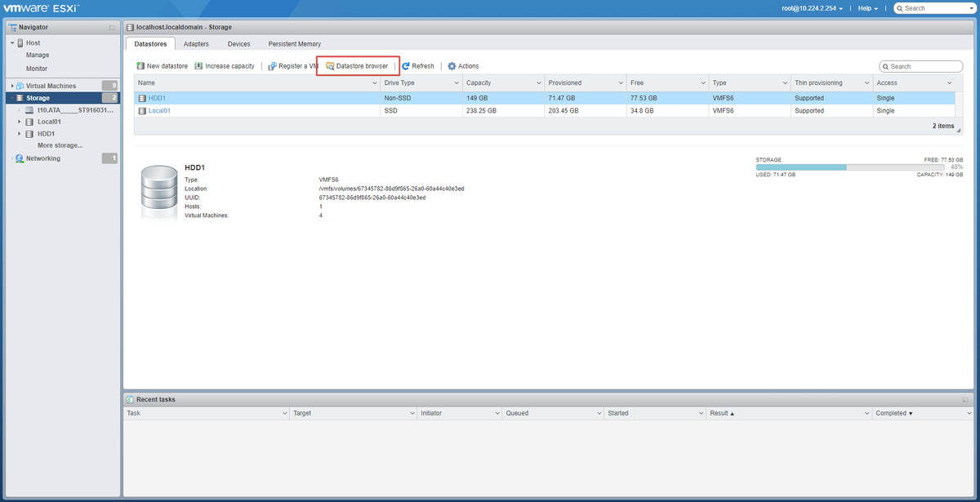The height and width of the screenshot is (502, 980).
Task: Click the Provisioned column header
Action: click(x=584, y=83)
